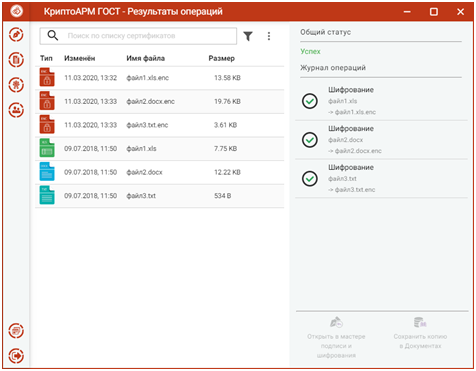This screenshot has width=476, height=371.
Task: Click the green xls icon of файл1.xls
Action: pos(47,148)
